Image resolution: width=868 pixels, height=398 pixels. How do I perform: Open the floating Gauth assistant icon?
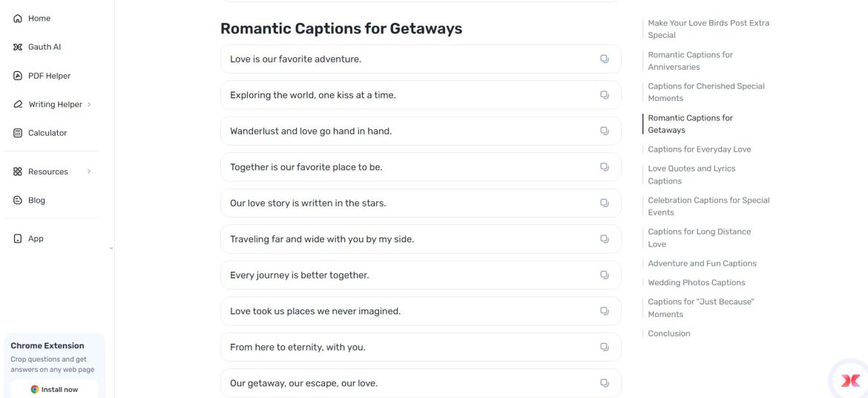[x=850, y=380]
